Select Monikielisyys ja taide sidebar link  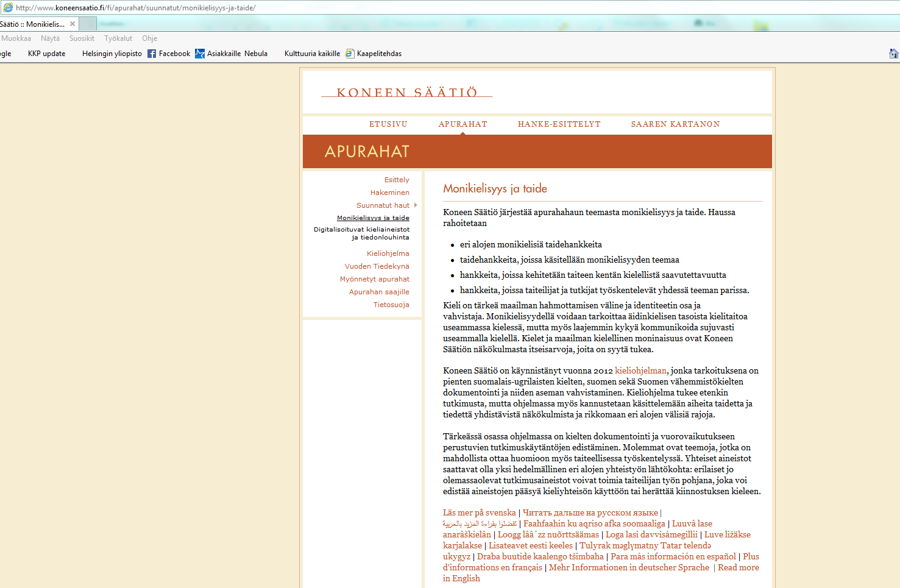tap(373, 218)
